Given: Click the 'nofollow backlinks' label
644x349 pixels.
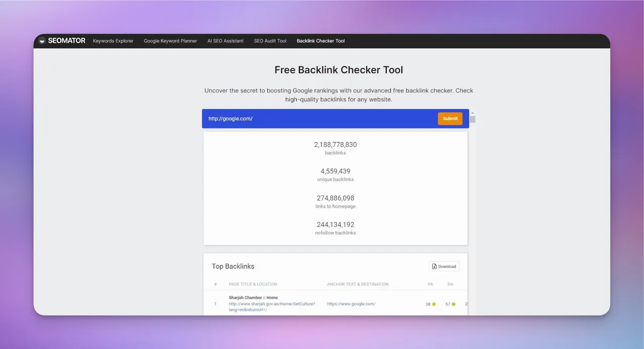Looking at the screenshot, I should coord(336,233).
